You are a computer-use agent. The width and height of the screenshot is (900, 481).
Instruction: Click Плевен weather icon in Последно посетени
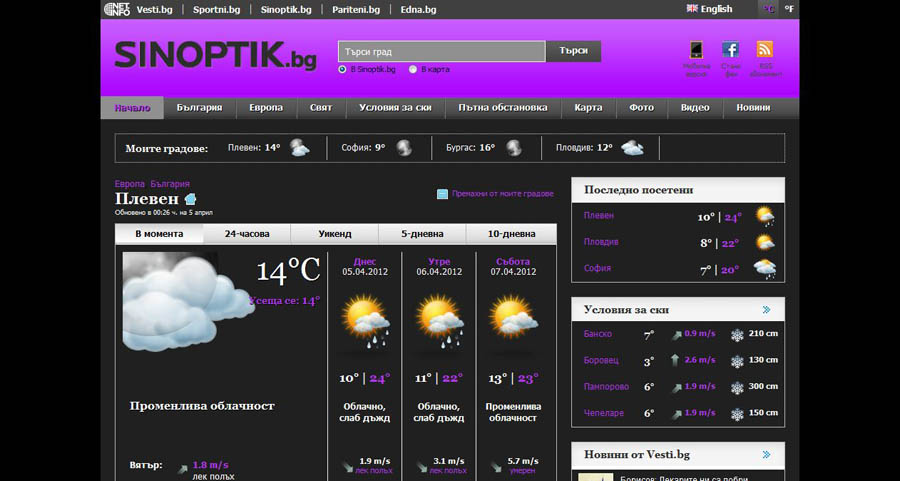(765, 216)
